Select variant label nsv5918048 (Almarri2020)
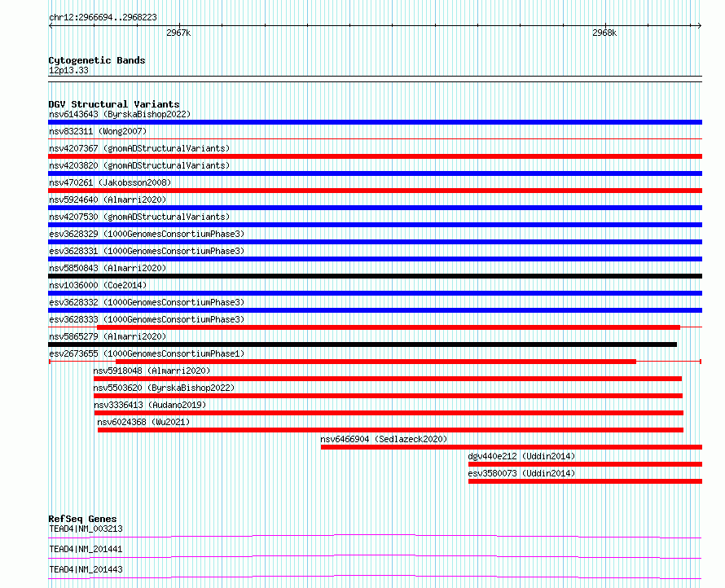725x588 pixels. 152,371
